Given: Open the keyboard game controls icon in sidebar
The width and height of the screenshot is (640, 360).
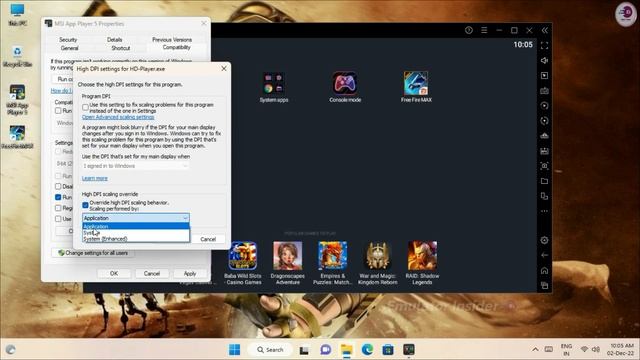Looking at the screenshot, I should click(544, 91).
